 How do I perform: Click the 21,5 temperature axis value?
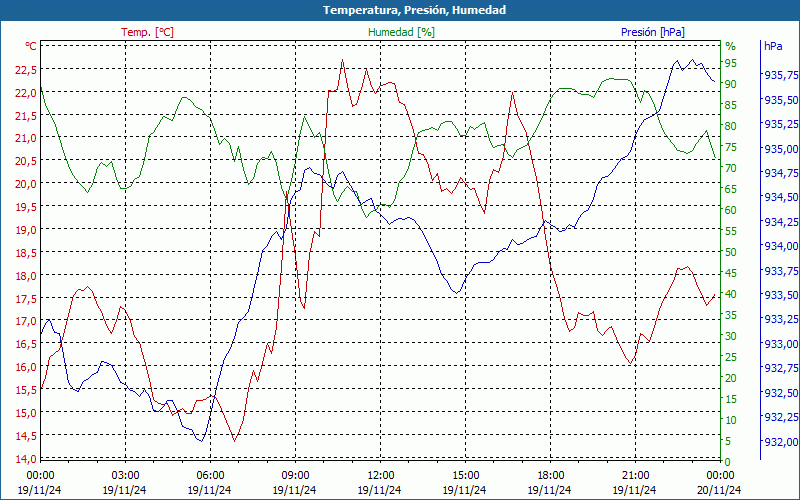pyautogui.click(x=26, y=116)
